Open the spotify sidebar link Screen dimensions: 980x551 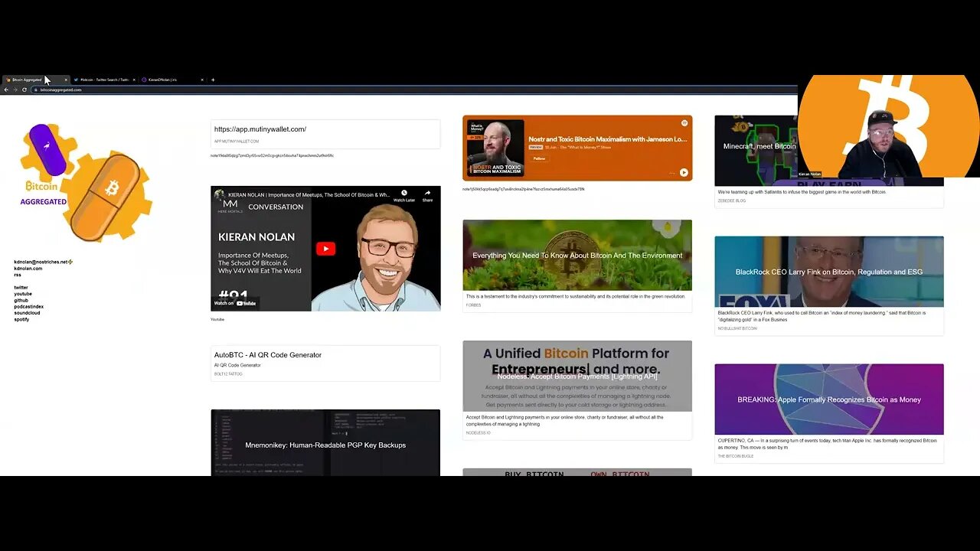point(21,319)
